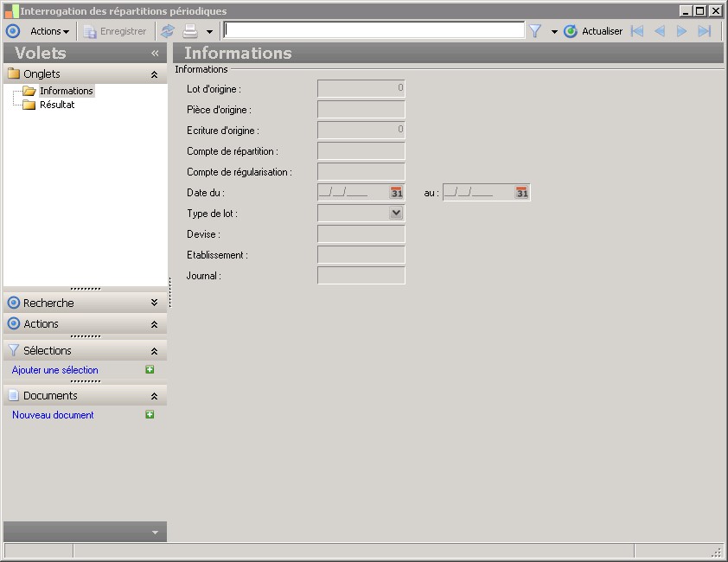Screen dimensions: 728x562
Task: Click the Compte de régularisation field
Action: tap(361, 171)
